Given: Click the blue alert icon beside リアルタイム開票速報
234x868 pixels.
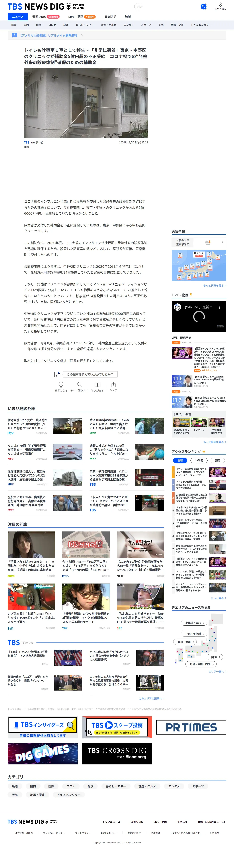Looking at the screenshot, I should pyautogui.click(x=15, y=35).
